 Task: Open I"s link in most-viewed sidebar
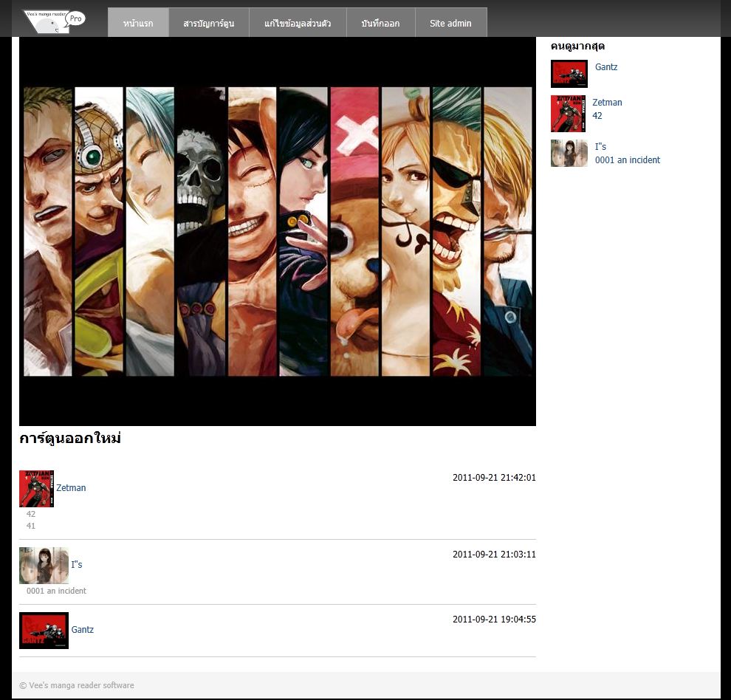point(600,146)
